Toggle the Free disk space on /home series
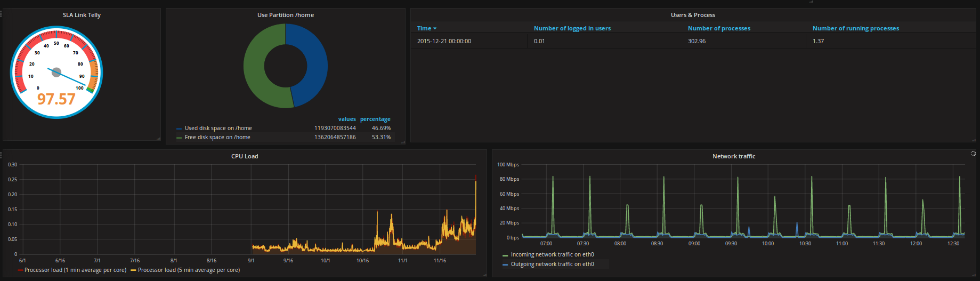Viewport: 980px width, 281px height. click(217, 138)
